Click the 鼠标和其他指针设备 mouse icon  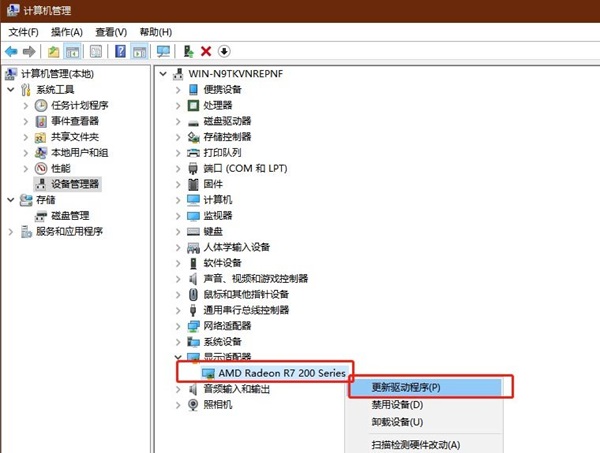[193, 294]
